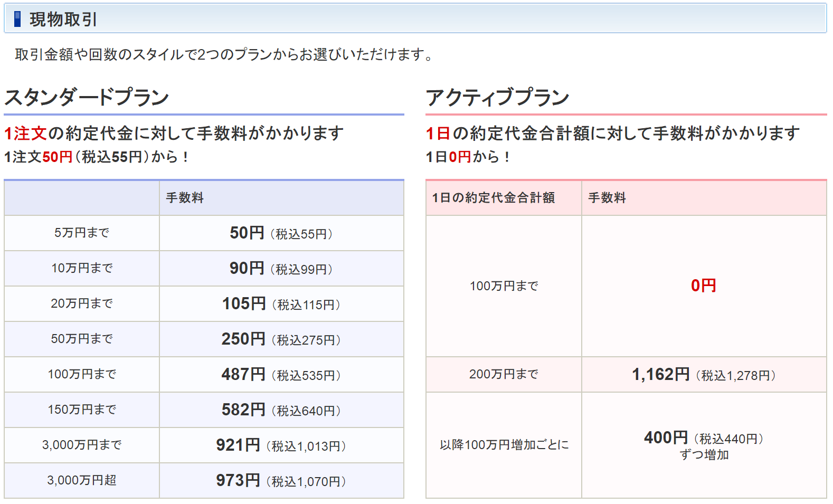The image size is (833, 504).
Task: Click the 3,000万円超 row label
Action: [82, 480]
